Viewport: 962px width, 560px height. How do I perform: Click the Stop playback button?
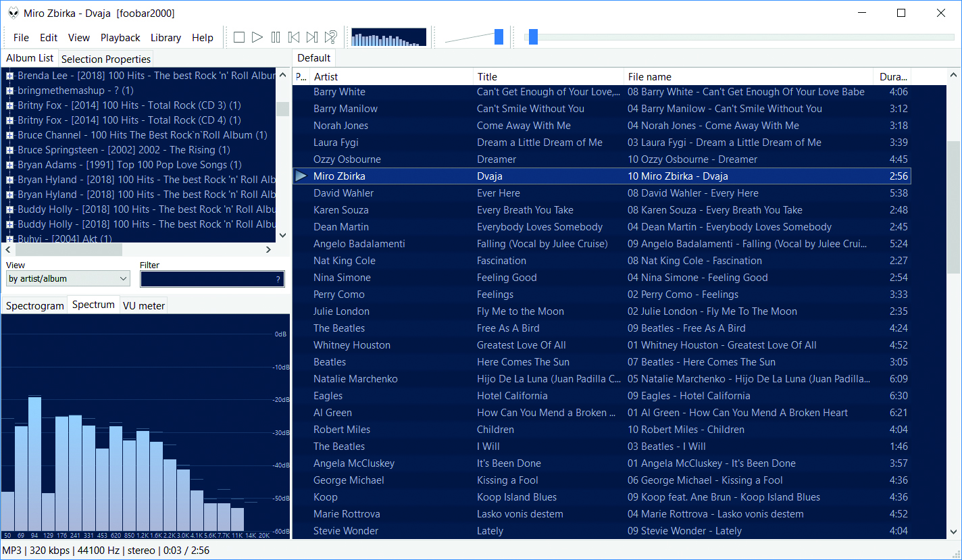[239, 37]
